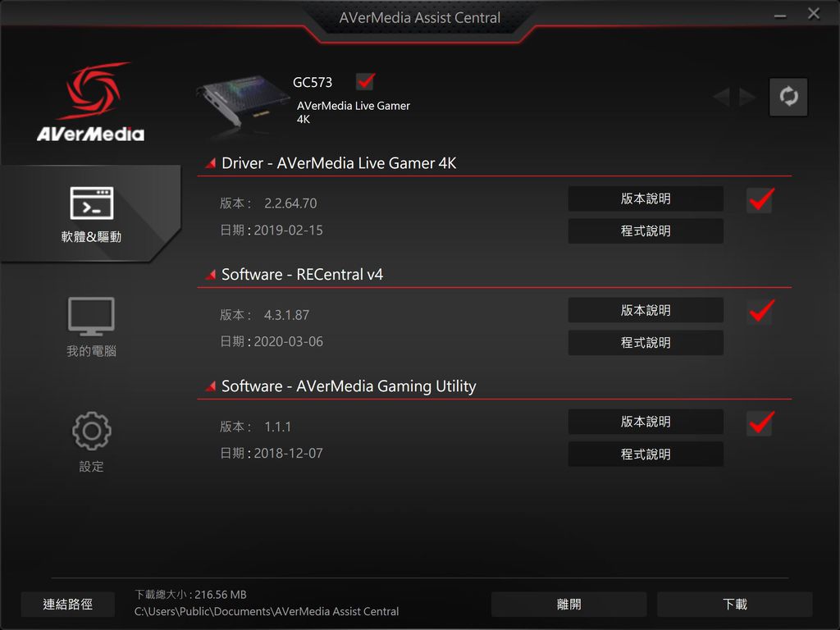Go to next device arrow
This screenshot has width=840, height=630.
tap(747, 97)
